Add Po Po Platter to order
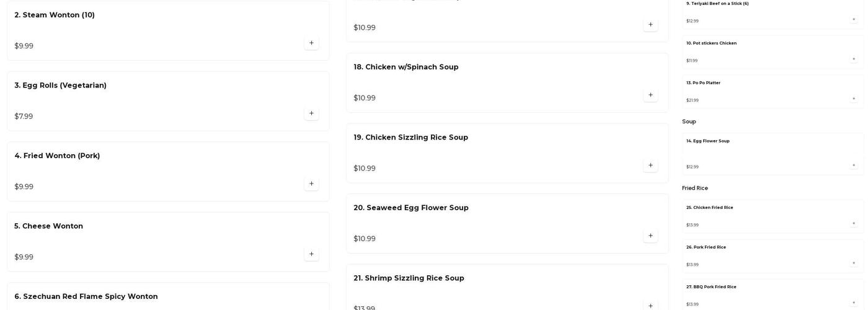Image resolution: width=868 pixels, height=310 pixels. coord(854,99)
